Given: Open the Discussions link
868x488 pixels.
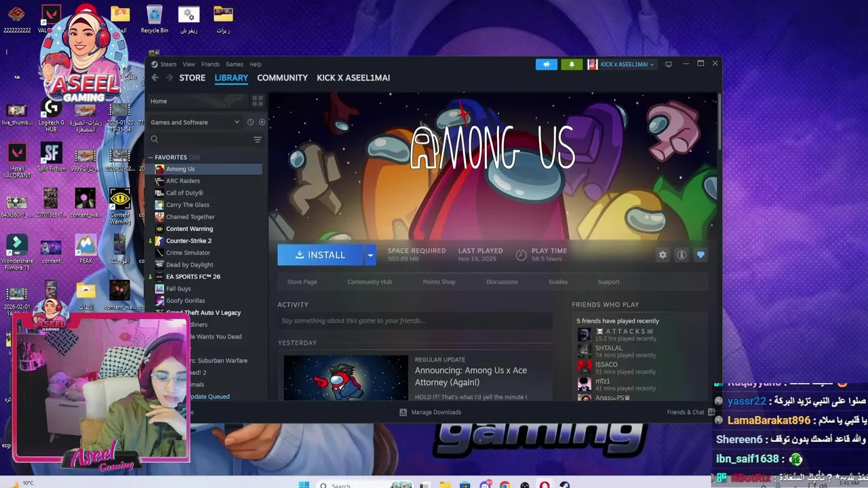Looking at the screenshot, I should 502,282.
